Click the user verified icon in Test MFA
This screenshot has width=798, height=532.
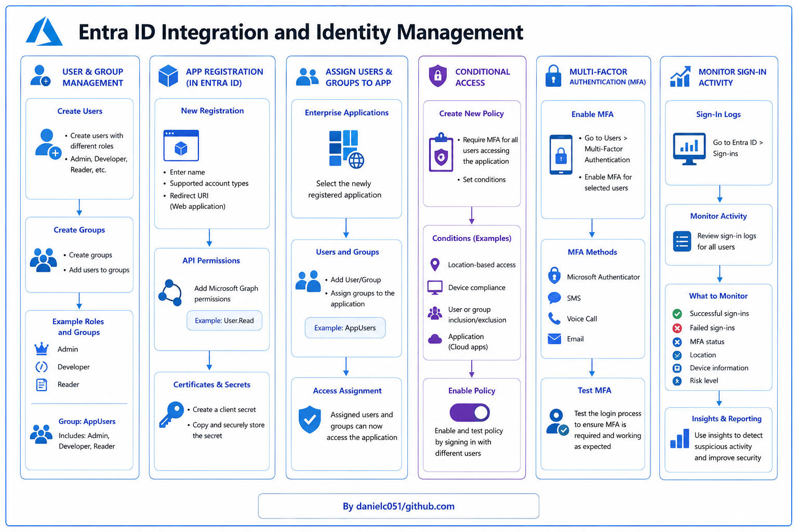tap(557, 422)
